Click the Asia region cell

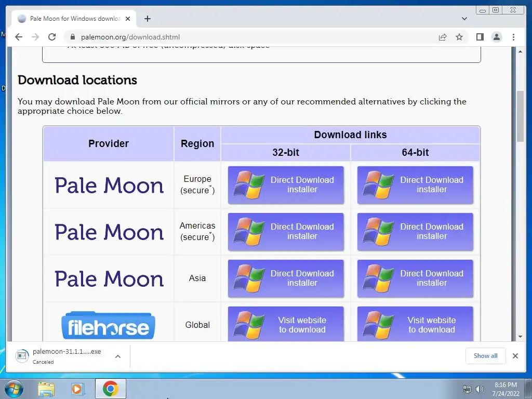pyautogui.click(x=197, y=278)
